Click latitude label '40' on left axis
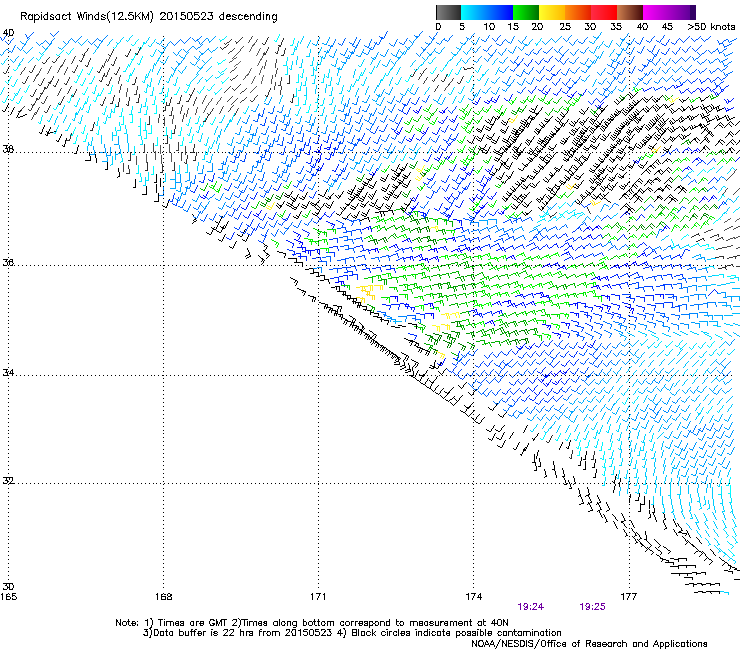Screen dimensions: 740x650 [x=8, y=33]
